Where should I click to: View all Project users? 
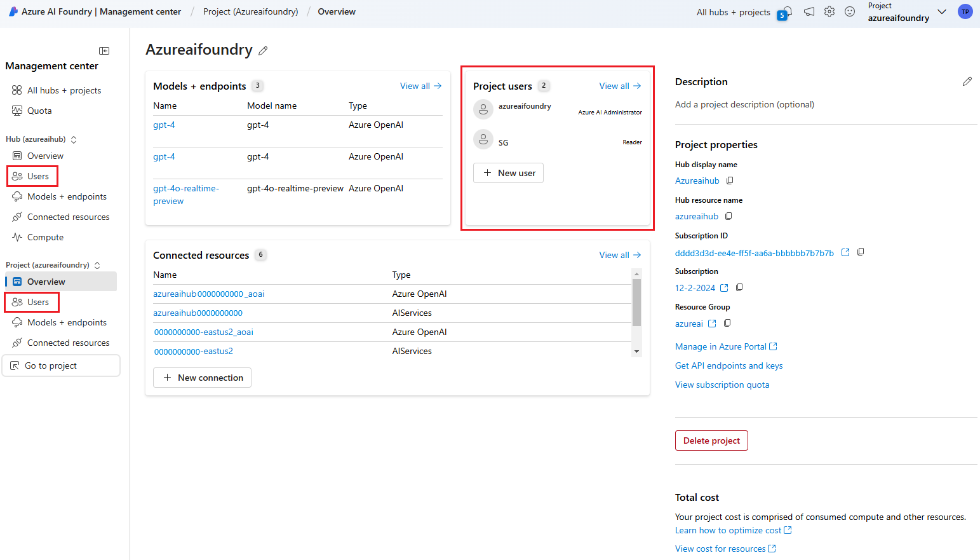tap(620, 86)
